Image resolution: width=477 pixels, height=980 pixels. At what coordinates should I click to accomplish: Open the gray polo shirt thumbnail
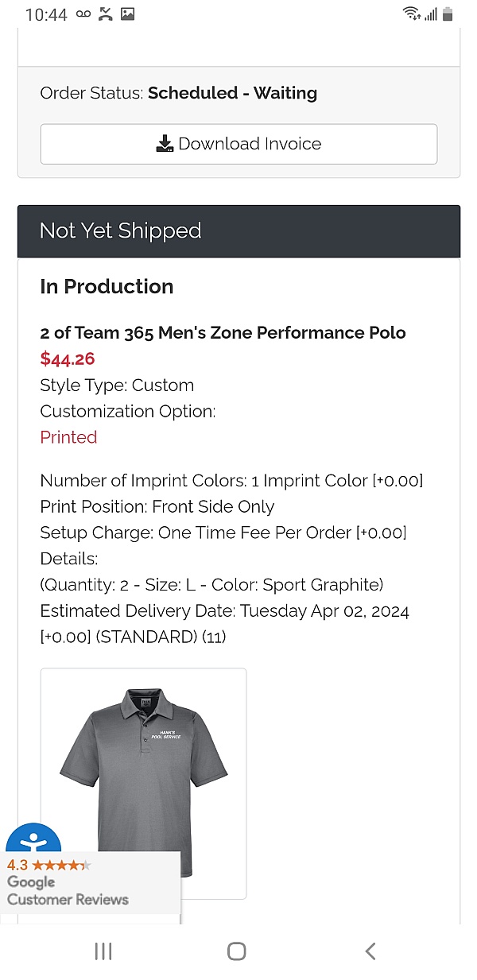(x=144, y=783)
